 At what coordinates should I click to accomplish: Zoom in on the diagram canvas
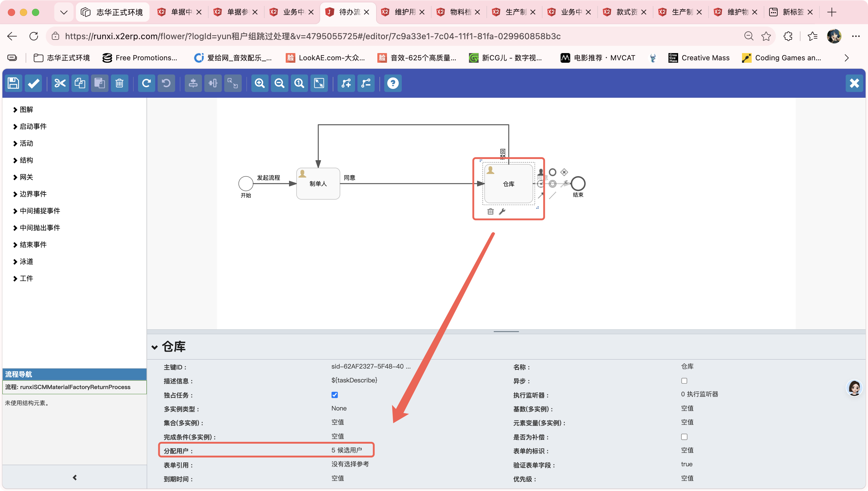[x=259, y=83]
